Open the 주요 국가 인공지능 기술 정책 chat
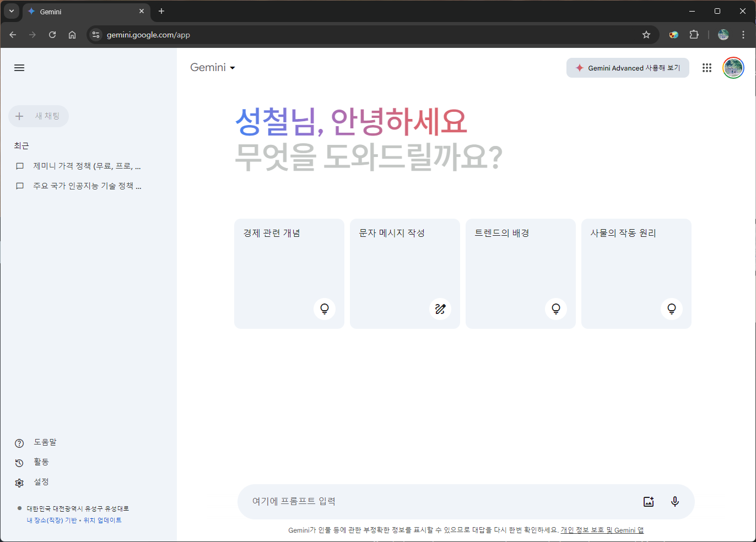The image size is (756, 542). coord(87,186)
